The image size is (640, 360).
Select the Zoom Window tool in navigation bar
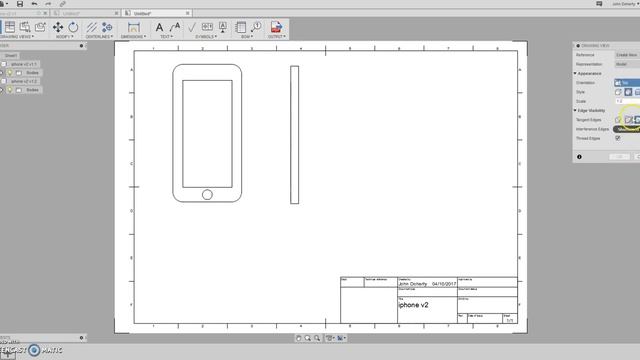308,338
